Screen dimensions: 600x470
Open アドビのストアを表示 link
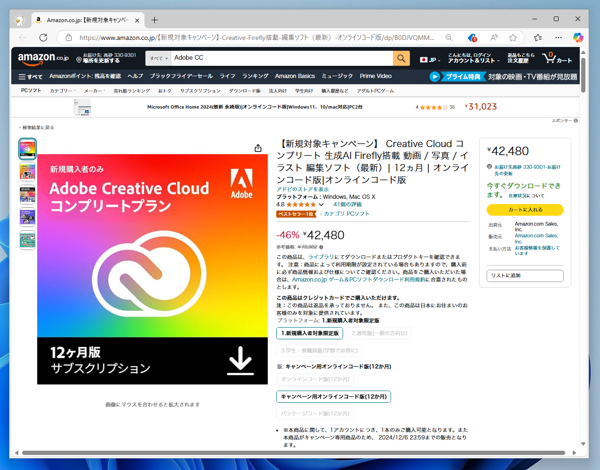(x=303, y=189)
